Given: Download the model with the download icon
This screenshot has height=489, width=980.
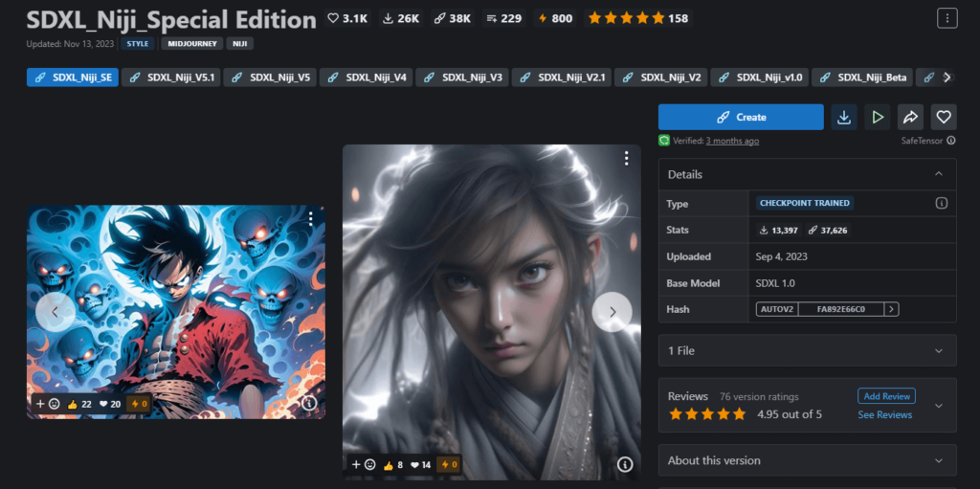Looking at the screenshot, I should coord(843,117).
